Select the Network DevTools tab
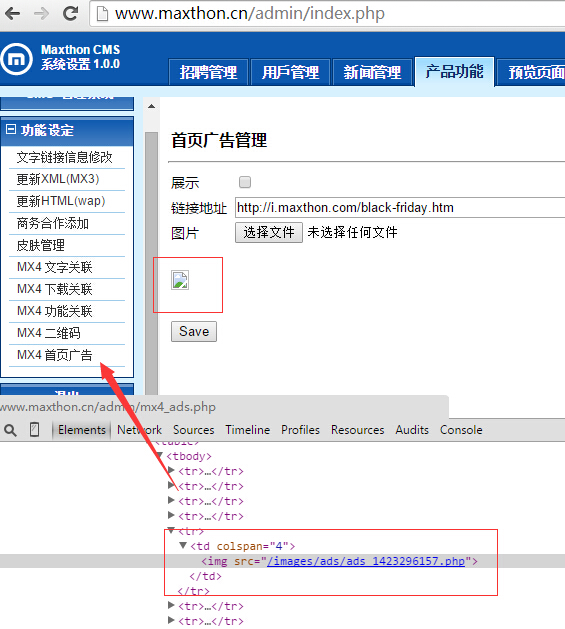 (139, 430)
